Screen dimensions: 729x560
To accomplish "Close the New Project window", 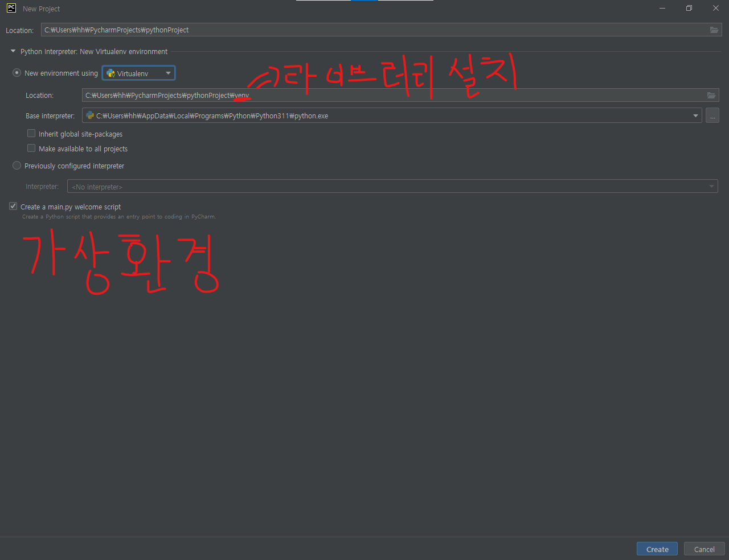I will point(716,8).
